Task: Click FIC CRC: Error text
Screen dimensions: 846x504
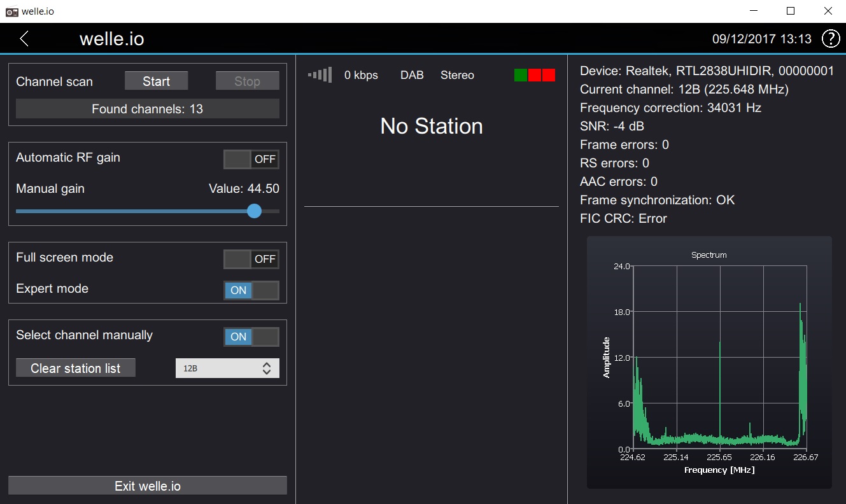Action: pos(623,218)
